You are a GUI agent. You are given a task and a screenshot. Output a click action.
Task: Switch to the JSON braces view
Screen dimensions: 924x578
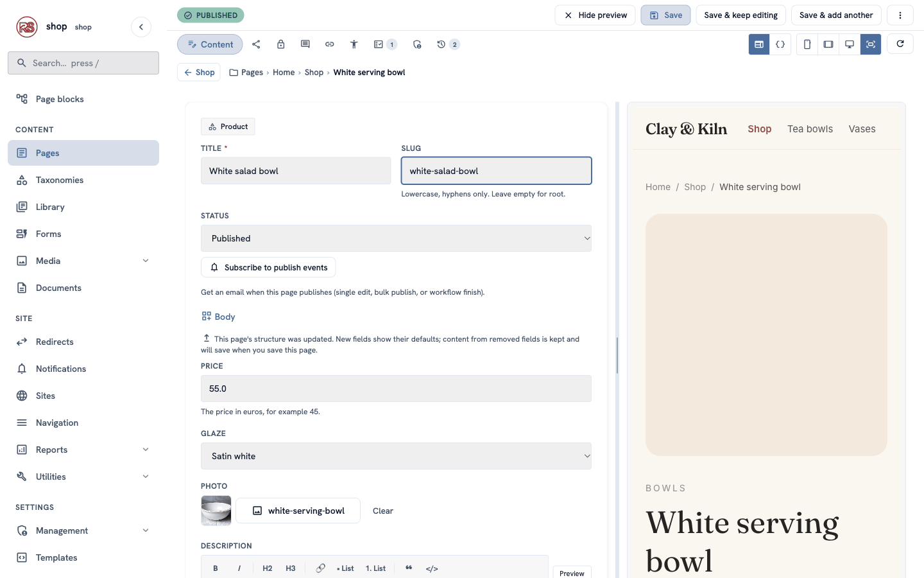(780, 44)
